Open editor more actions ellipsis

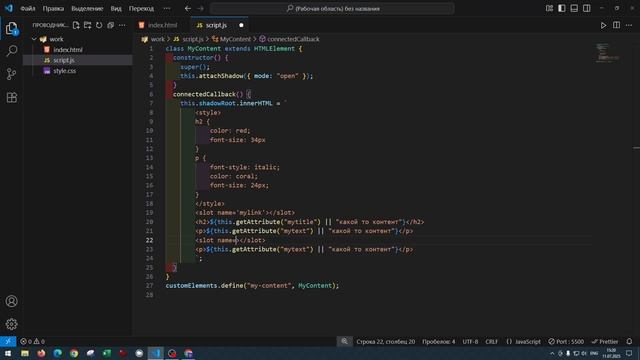(x=629, y=25)
